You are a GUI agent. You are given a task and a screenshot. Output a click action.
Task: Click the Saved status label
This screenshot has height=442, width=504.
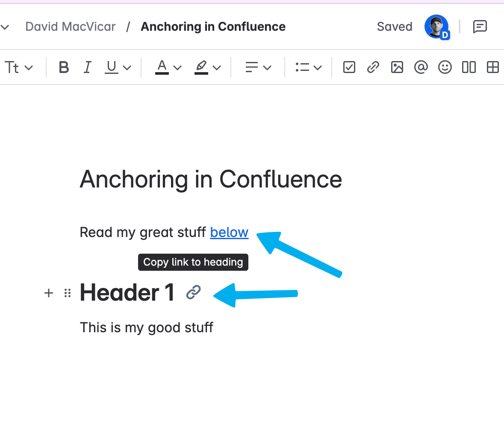point(395,26)
